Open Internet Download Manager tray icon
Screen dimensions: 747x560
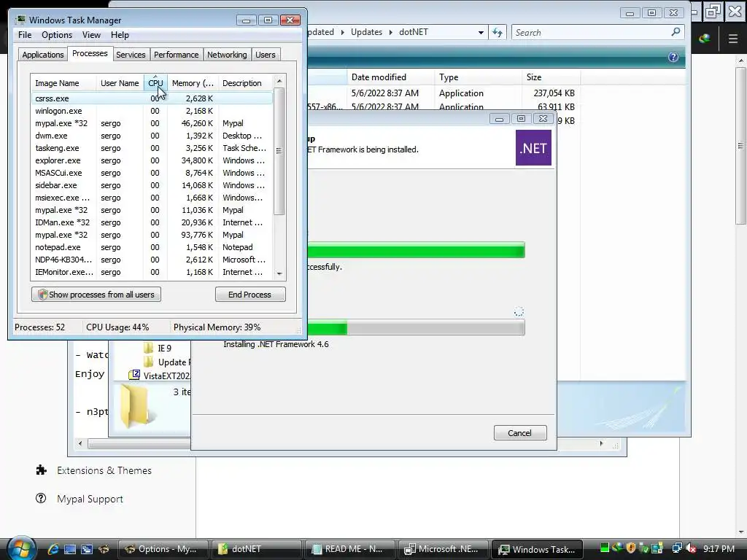click(x=617, y=548)
